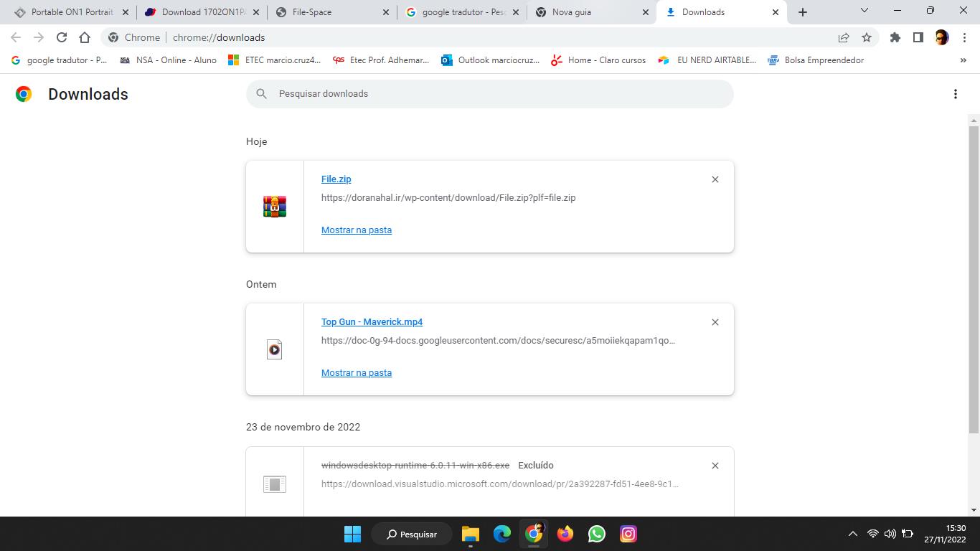This screenshot has width=980, height=551.
Task: Open the new tab plus button
Action: coord(803,12)
